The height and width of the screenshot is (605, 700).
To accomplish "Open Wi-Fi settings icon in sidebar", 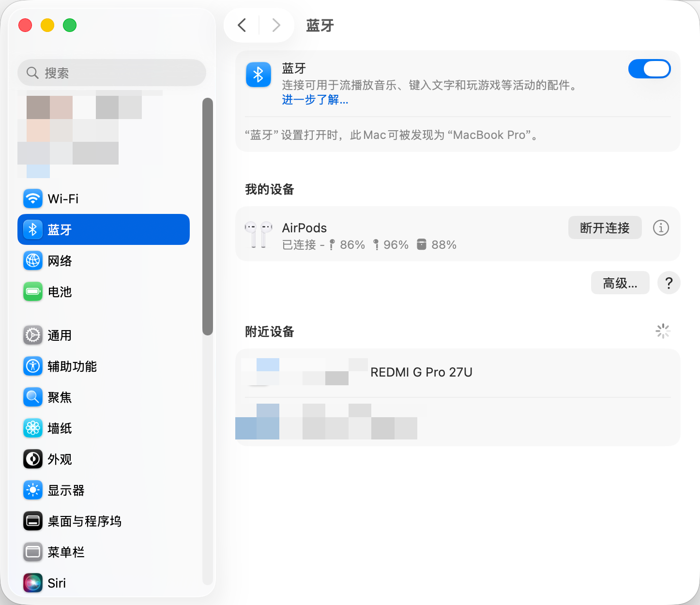I will click(x=33, y=198).
